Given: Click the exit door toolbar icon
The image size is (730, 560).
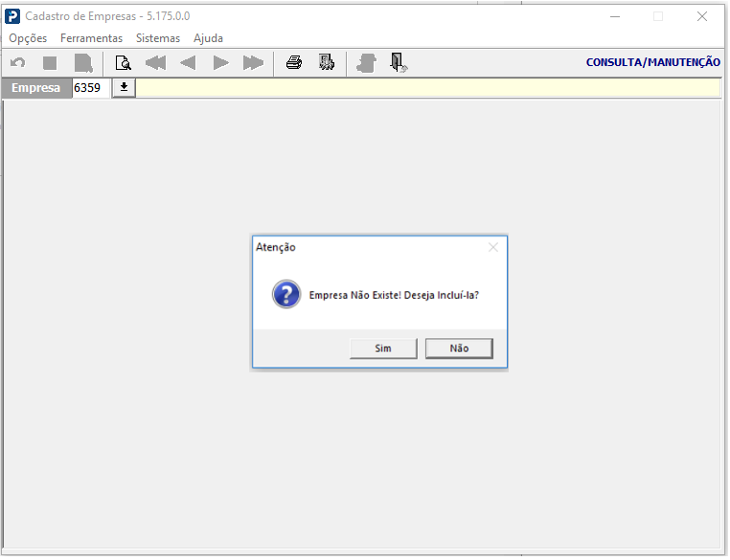Looking at the screenshot, I should (x=399, y=63).
